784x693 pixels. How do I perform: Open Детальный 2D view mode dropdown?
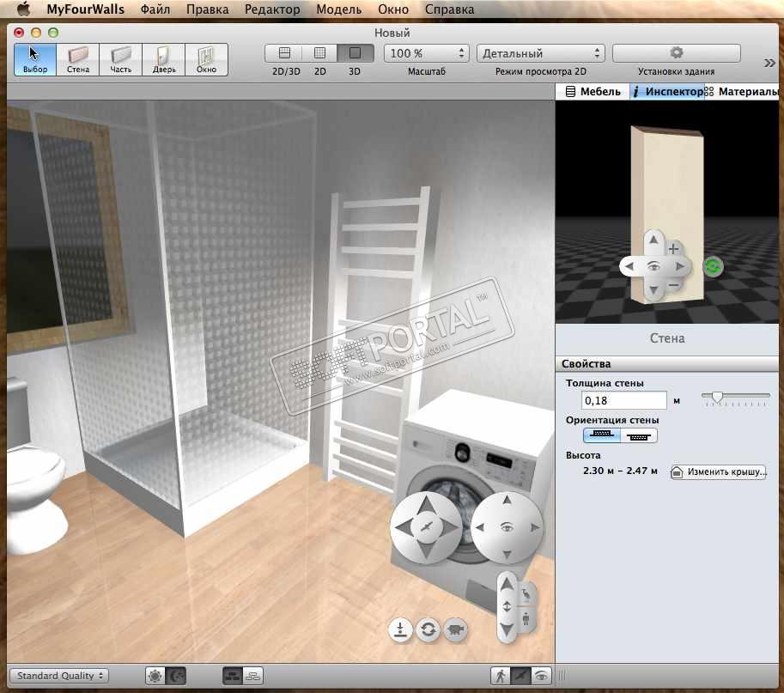pos(540,53)
